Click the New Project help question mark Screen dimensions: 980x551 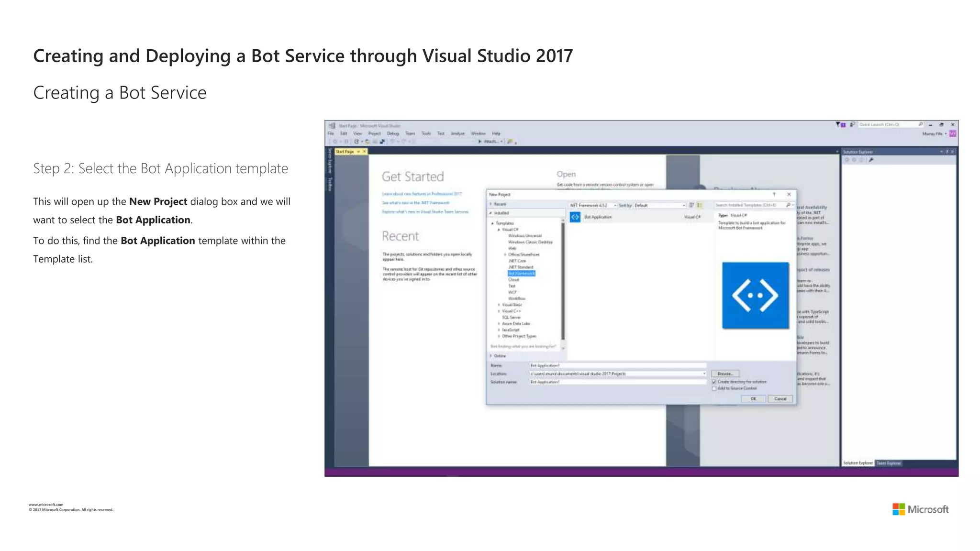pos(774,194)
